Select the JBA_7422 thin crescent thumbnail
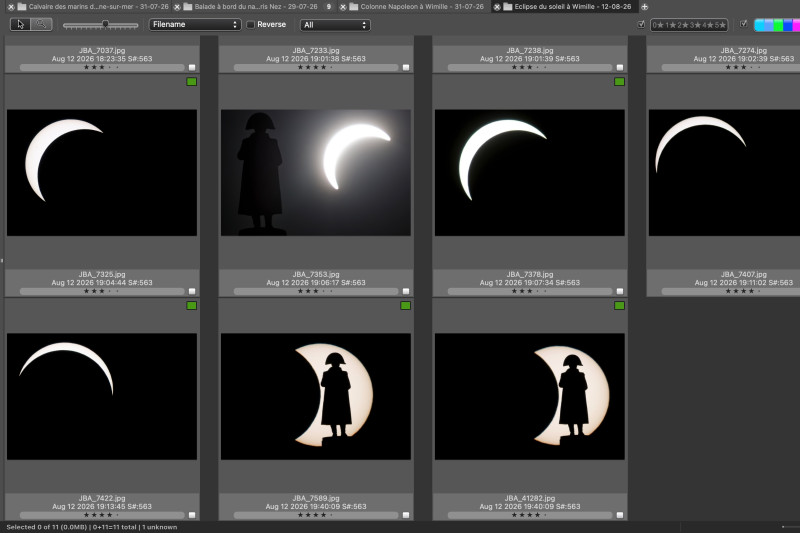The height and width of the screenshot is (533, 800). click(102, 396)
